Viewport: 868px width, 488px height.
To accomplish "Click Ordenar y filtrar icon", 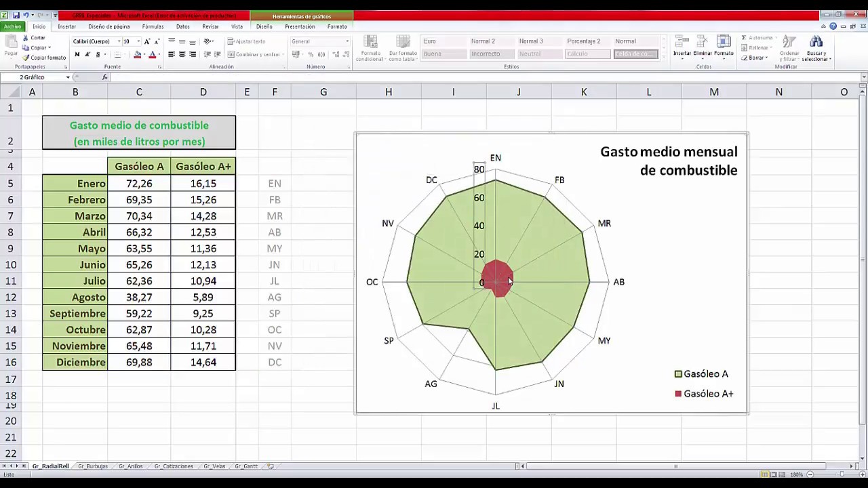I will (x=790, y=43).
